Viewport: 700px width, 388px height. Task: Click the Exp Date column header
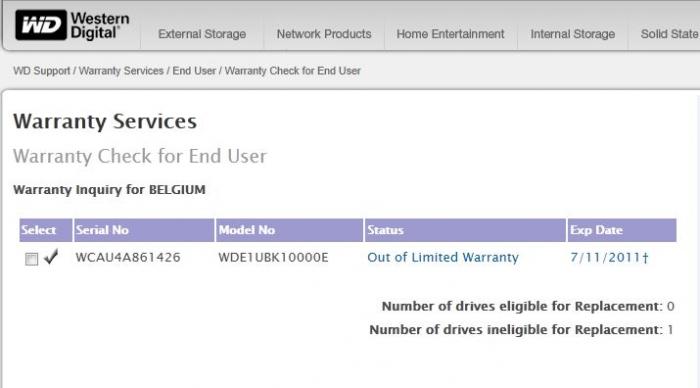tap(622, 230)
